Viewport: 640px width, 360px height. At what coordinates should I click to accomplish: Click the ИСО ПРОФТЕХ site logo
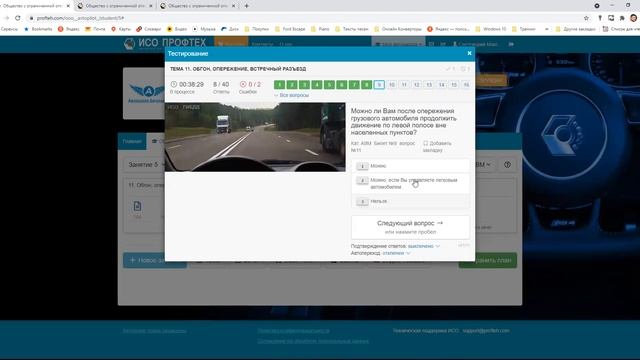[165, 43]
